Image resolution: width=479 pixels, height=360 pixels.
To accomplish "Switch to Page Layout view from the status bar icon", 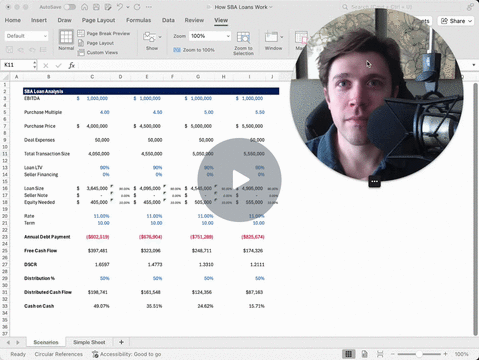I will point(365,354).
